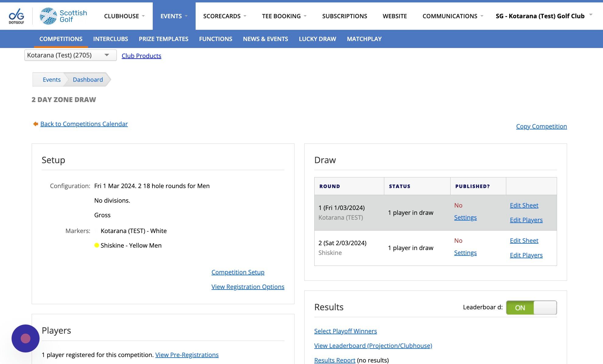The width and height of the screenshot is (603, 364).
Task: Click the purple floating record button
Action: pos(26,338)
